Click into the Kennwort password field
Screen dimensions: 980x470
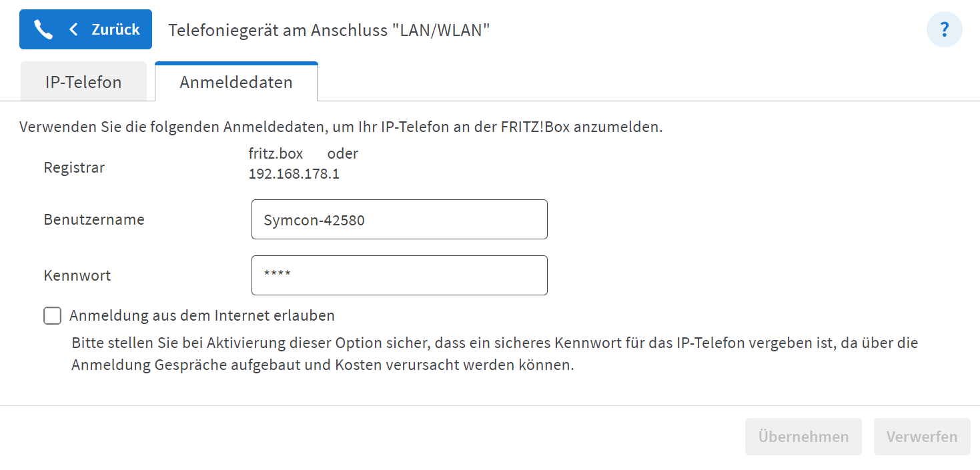[x=399, y=275]
